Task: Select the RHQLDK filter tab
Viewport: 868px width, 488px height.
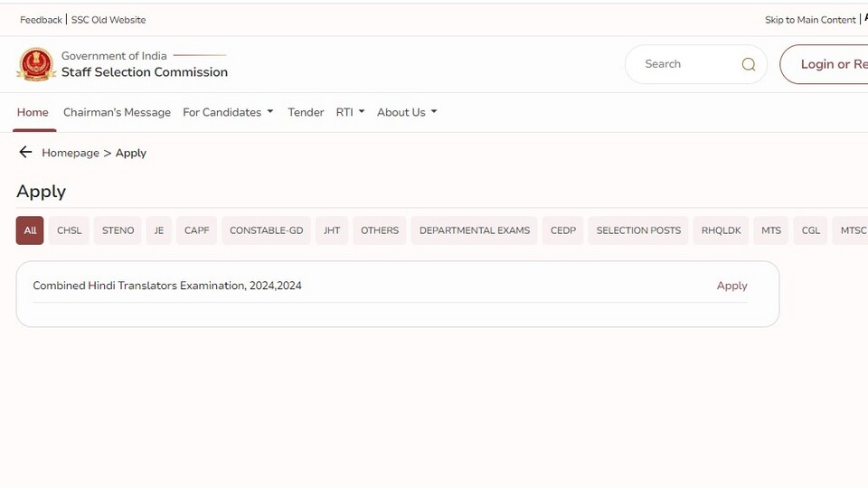Action: (x=721, y=230)
